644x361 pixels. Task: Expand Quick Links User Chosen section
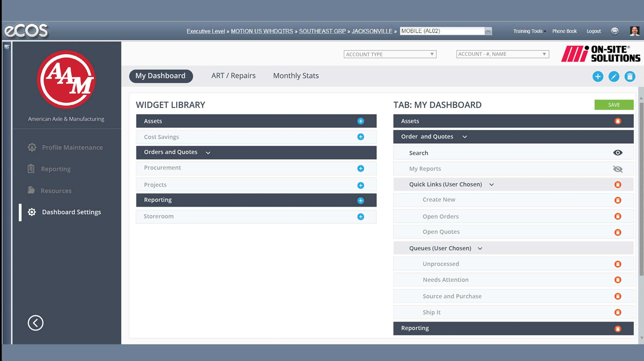[491, 184]
